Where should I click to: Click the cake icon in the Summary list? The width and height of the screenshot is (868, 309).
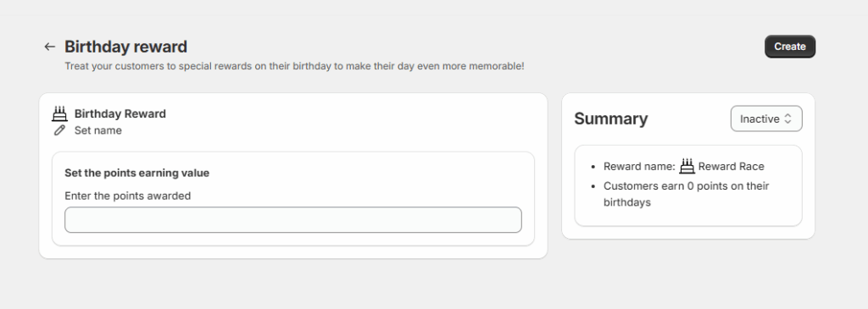[687, 166]
